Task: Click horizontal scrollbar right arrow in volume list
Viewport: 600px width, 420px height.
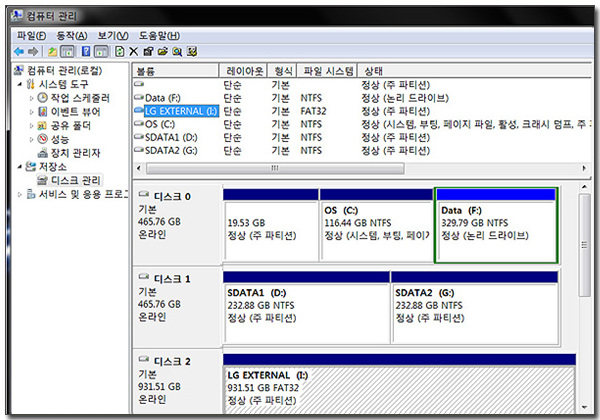Action: (x=584, y=168)
